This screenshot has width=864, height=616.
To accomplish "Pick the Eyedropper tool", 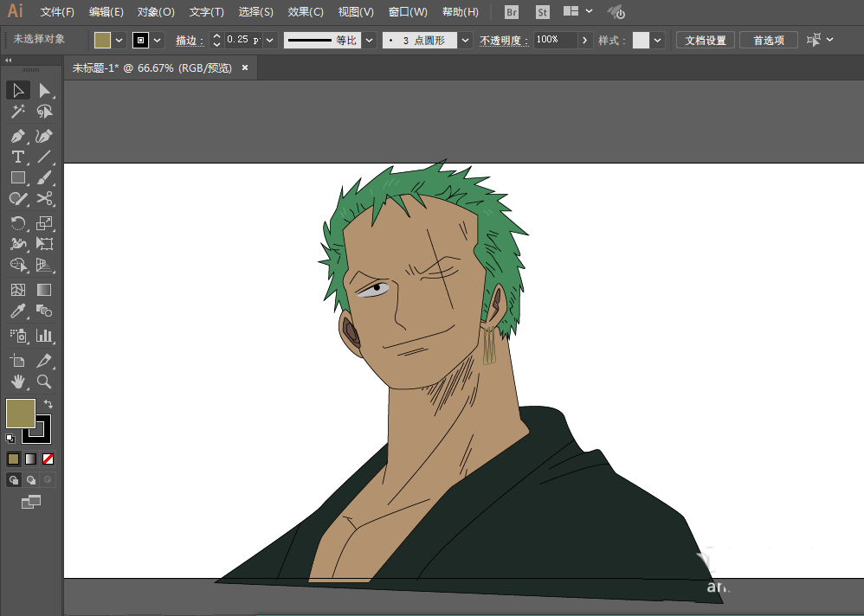I will pyautogui.click(x=17, y=311).
